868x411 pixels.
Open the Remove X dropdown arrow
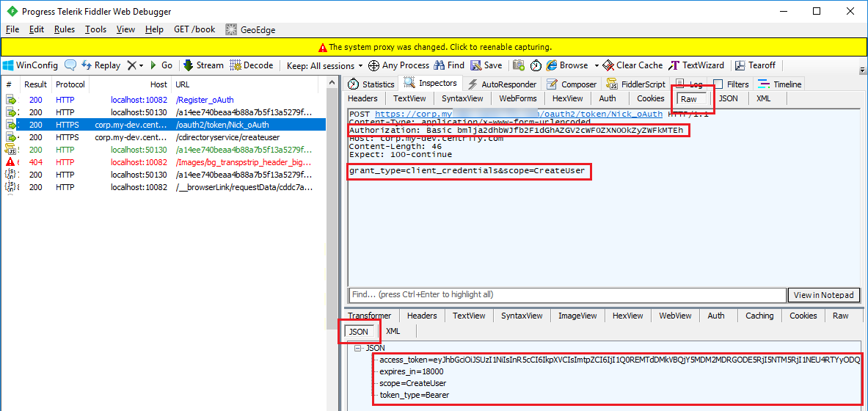[x=141, y=65]
